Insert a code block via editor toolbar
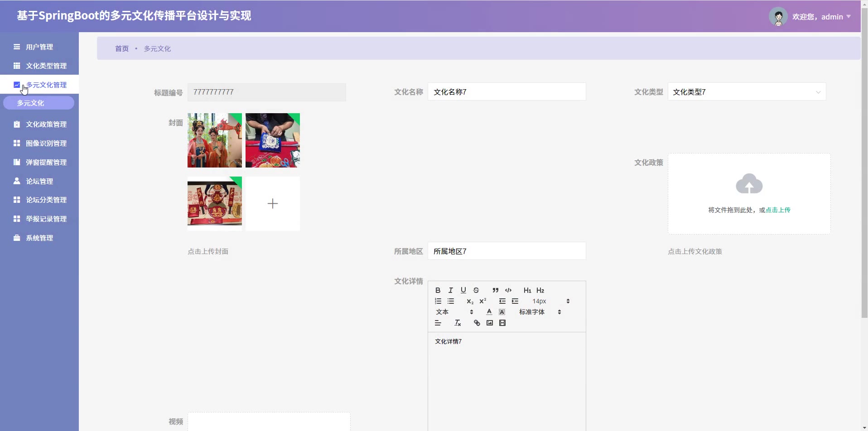The width and height of the screenshot is (868, 431). pos(508,290)
